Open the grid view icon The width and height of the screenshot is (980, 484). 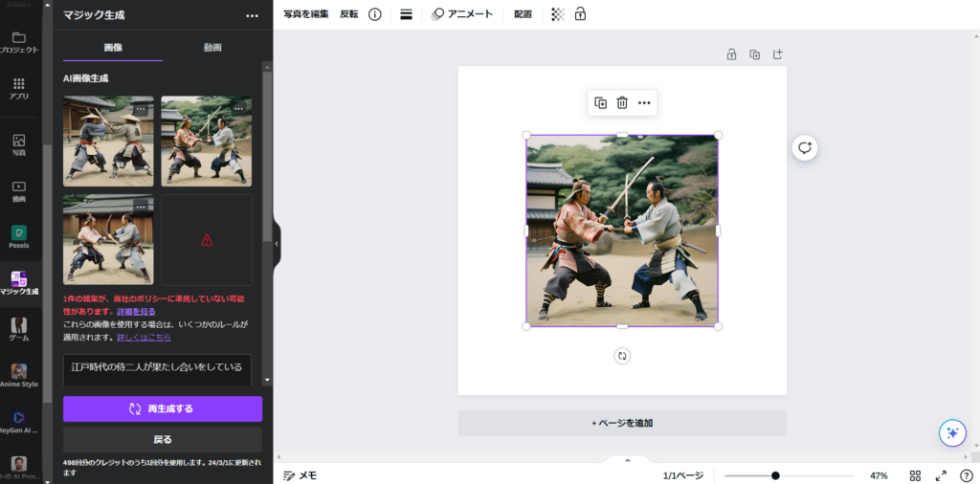click(915, 475)
